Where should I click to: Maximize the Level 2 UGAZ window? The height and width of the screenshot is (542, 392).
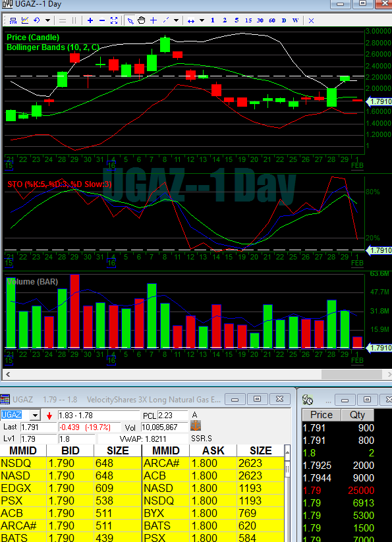click(257, 399)
